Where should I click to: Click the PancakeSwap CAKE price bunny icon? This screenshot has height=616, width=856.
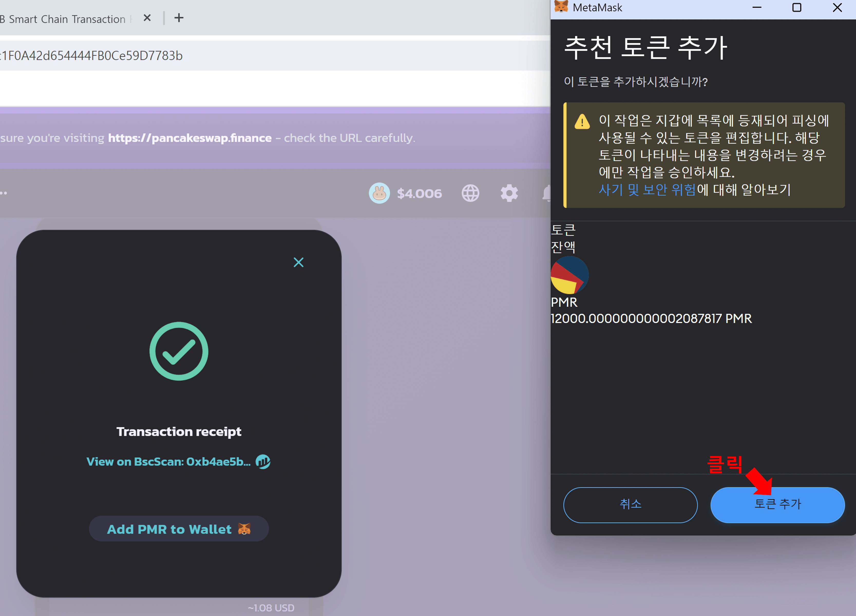point(379,193)
